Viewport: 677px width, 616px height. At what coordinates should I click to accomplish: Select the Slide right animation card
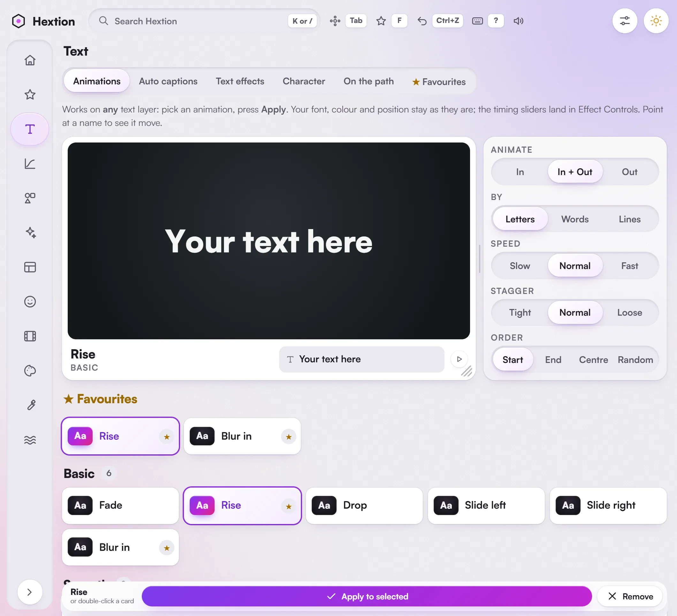[608, 505]
